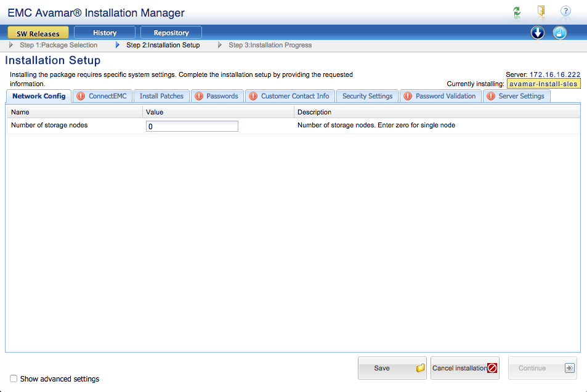Click the Cancel installation button
Screen dimensions: 587x392
[x=464, y=368]
